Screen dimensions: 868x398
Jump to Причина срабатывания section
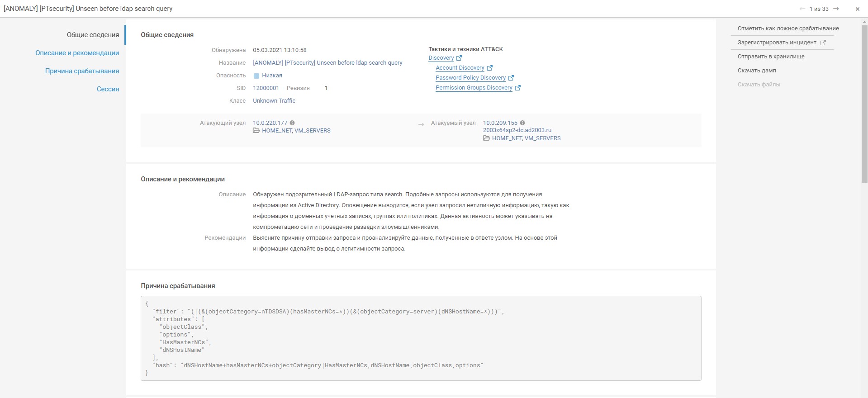82,71
